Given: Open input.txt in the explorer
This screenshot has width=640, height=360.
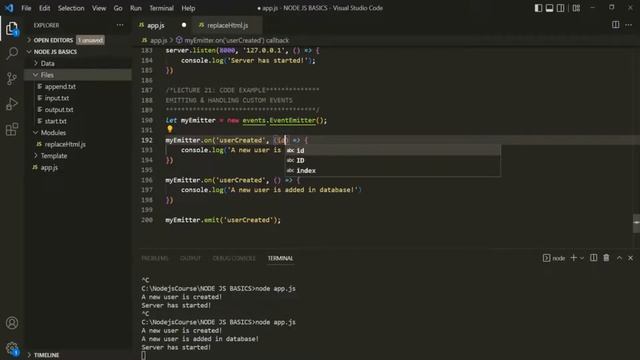Looking at the screenshot, I should click(57, 98).
